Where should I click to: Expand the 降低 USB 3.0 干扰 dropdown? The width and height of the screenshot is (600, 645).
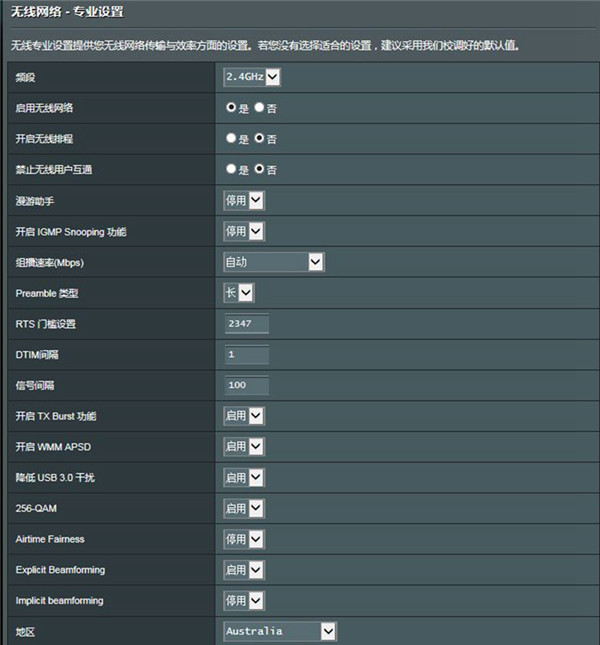243,478
